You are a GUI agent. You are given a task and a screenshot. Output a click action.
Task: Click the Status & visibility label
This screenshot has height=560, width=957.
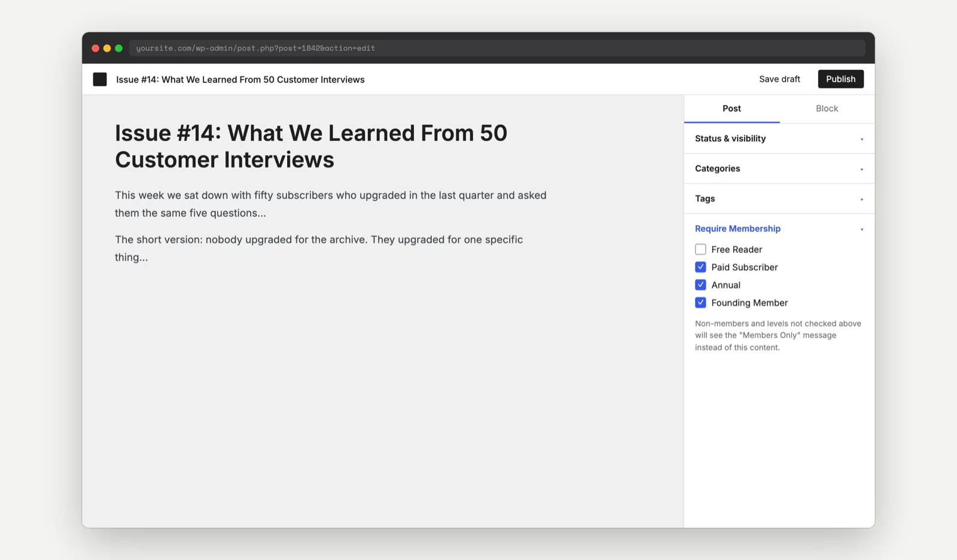point(730,139)
